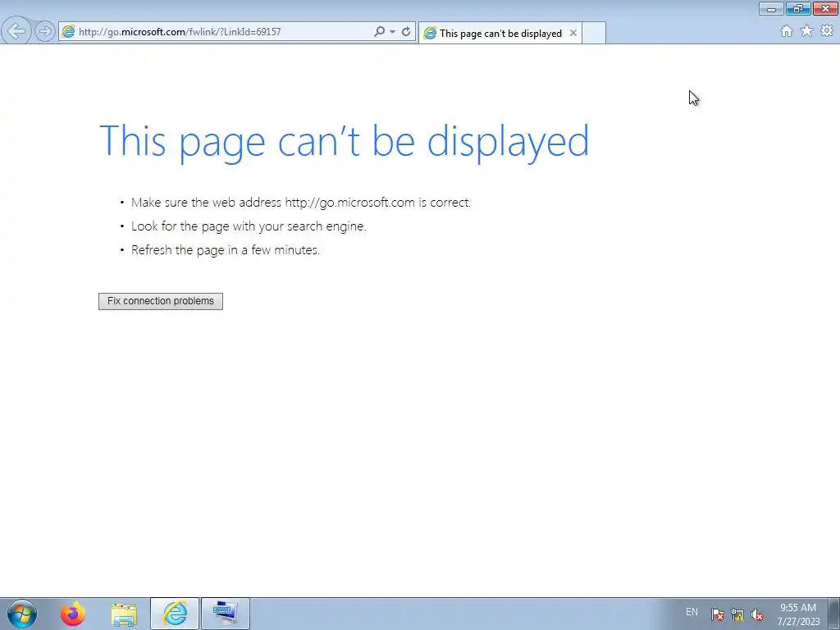Image resolution: width=840 pixels, height=630 pixels.
Task: Click the Show desktop button
Action: tap(834, 614)
